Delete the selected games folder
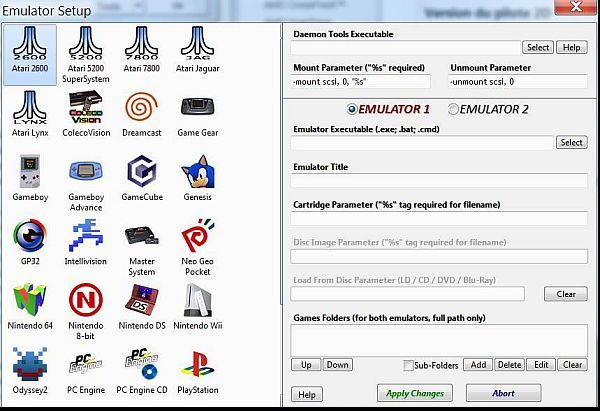This screenshot has width=600, height=411. click(510, 365)
